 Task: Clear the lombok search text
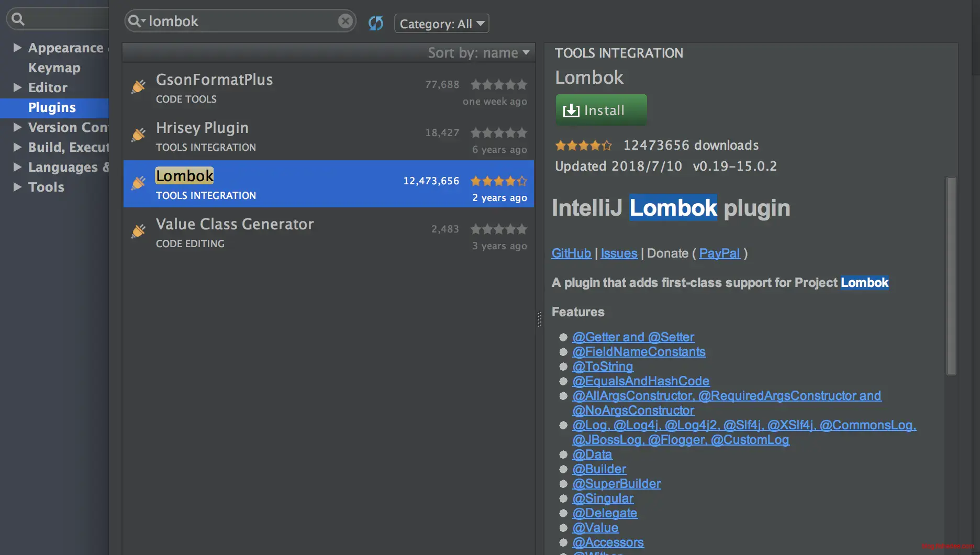[x=345, y=21]
